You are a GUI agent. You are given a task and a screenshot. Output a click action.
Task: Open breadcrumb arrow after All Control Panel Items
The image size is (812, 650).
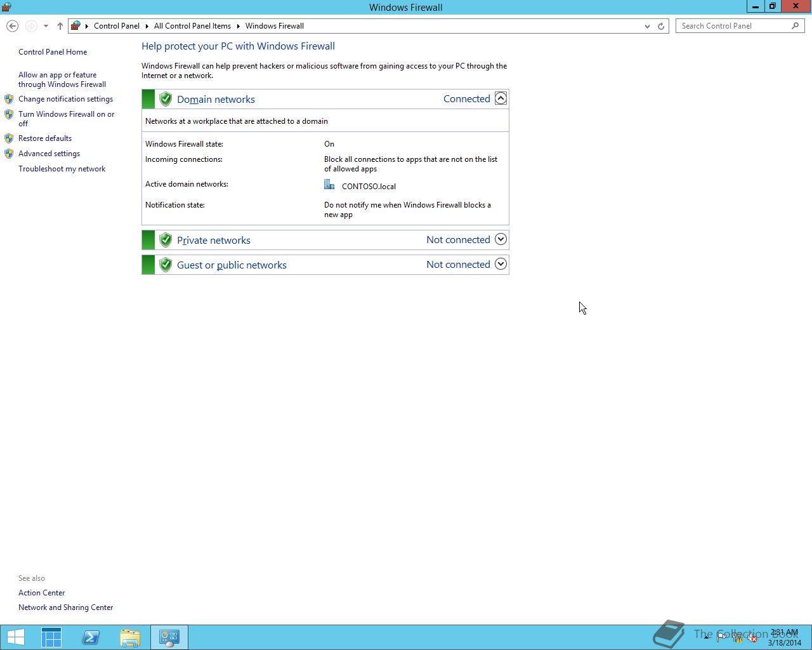239,26
